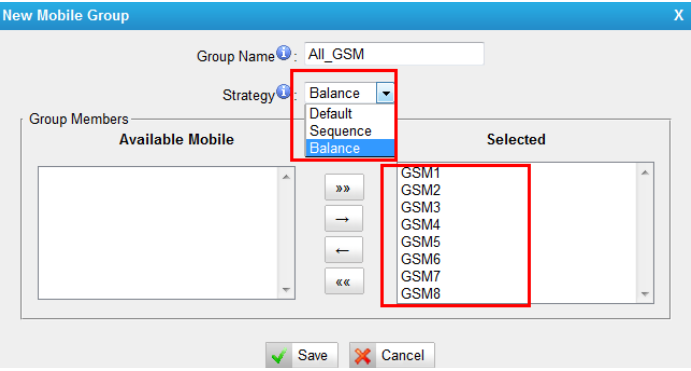Viewport: 691px width, 371px height.
Task: Move all mobiles to Selected list
Action: pos(344,188)
